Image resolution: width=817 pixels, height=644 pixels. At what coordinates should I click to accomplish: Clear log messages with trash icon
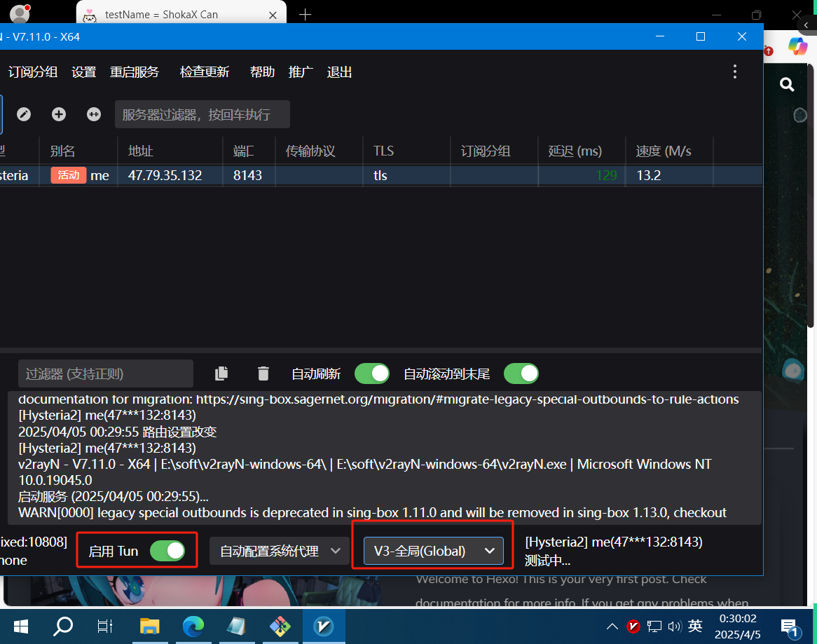[263, 373]
